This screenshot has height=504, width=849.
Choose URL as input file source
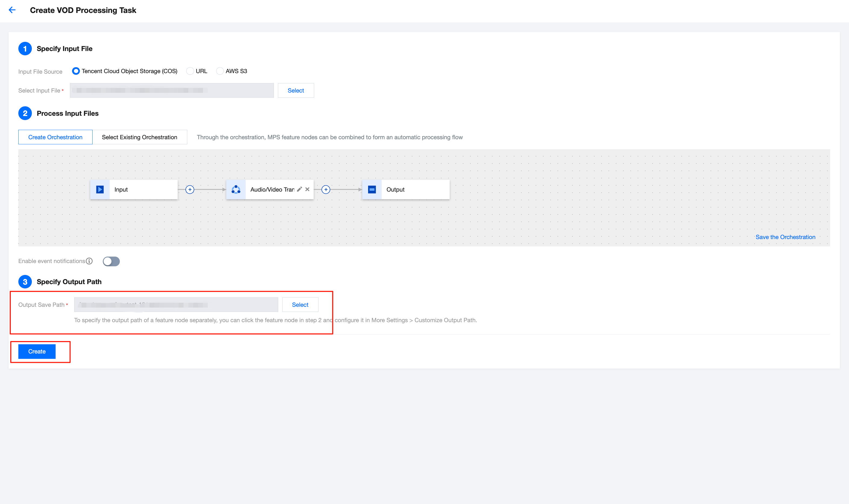(x=190, y=71)
